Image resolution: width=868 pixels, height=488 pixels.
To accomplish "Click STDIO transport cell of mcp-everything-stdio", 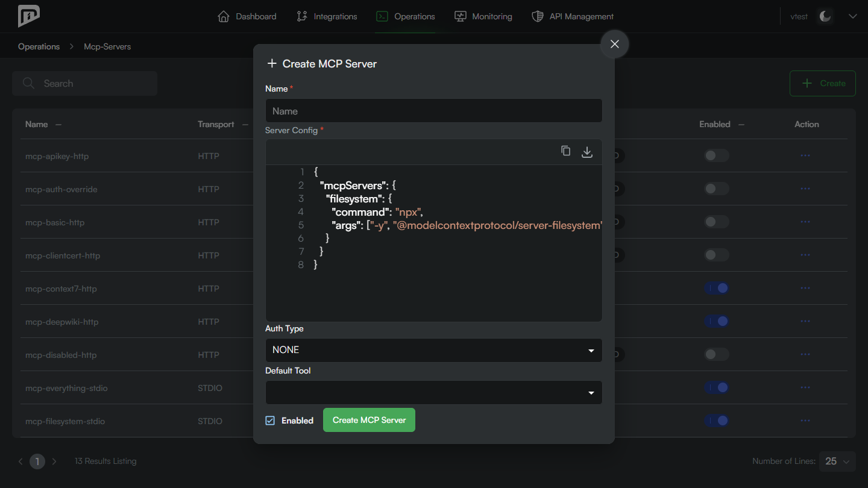I will tap(210, 388).
